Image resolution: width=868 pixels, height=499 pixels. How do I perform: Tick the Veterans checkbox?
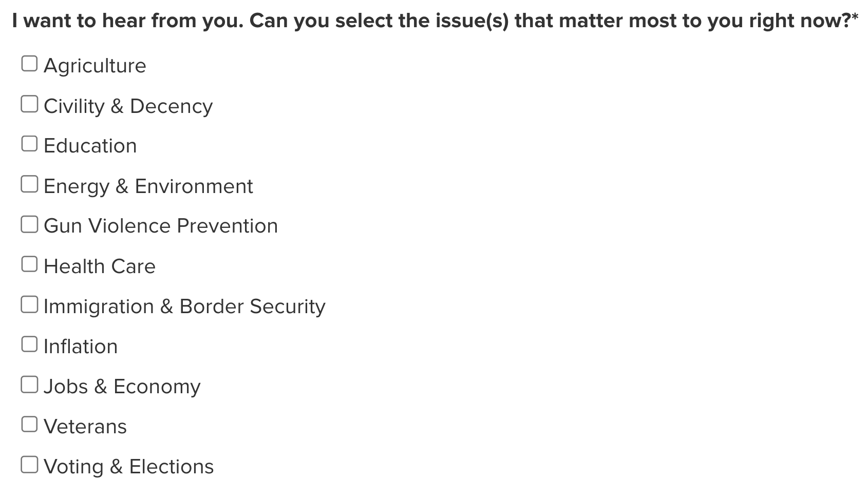29,425
